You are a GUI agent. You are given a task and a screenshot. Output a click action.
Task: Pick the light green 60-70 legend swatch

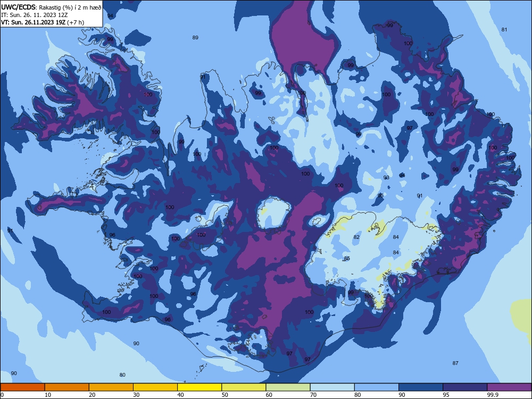point(288,387)
